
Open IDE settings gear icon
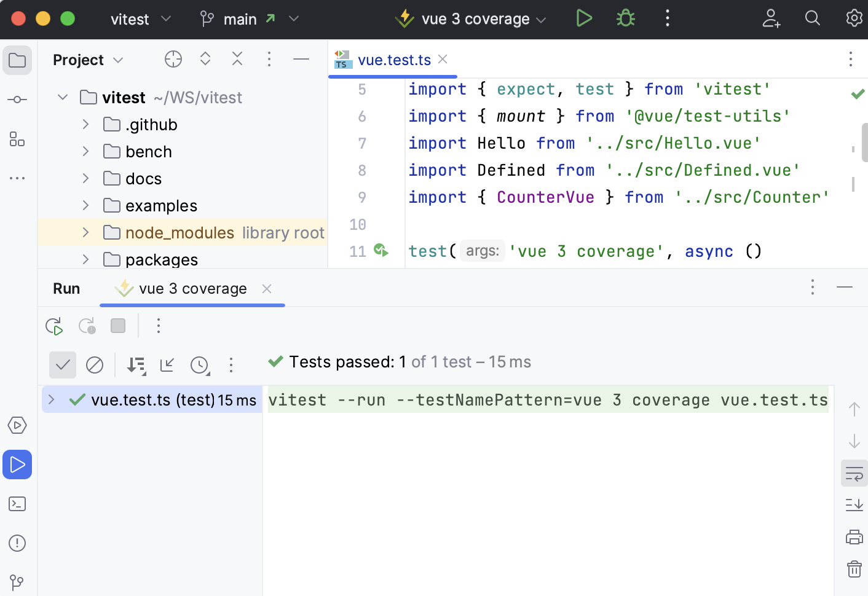tap(854, 18)
